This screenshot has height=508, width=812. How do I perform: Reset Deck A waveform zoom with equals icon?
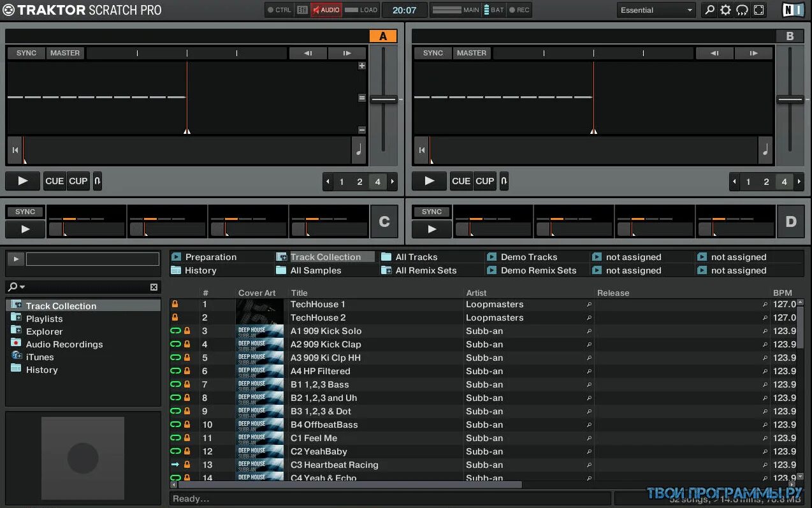362,98
